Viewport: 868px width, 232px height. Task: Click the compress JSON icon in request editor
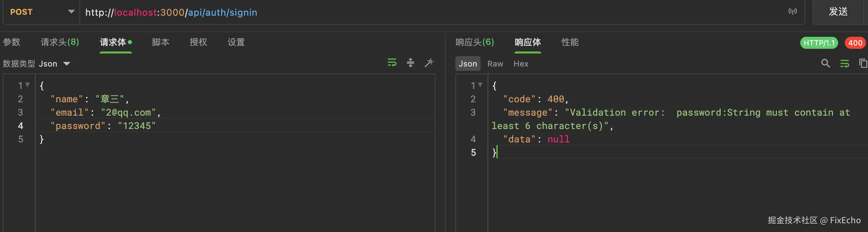pos(410,63)
